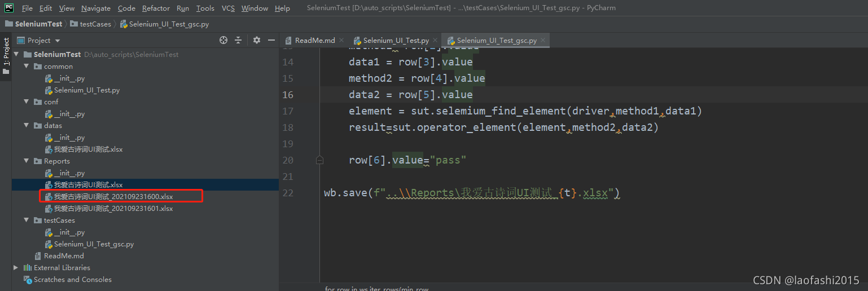Locate current file with crosshair icon

223,40
